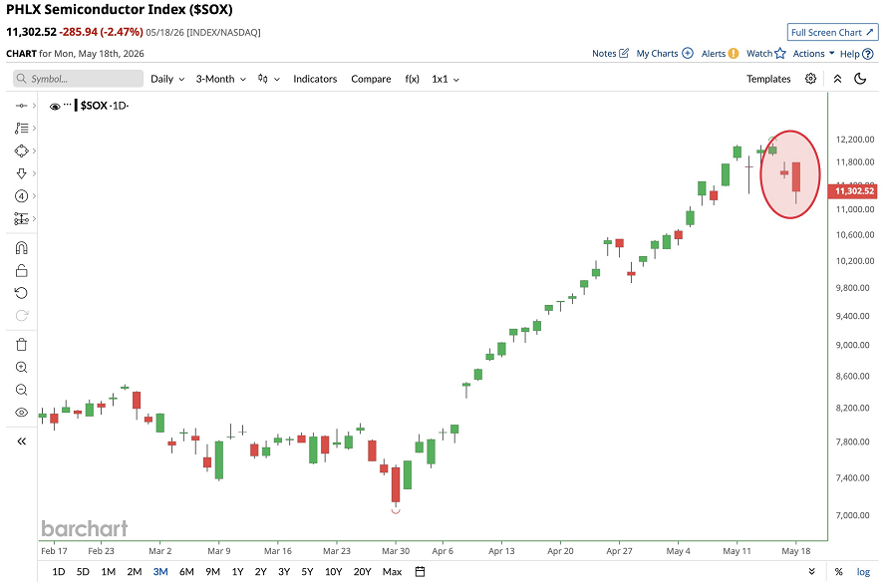Image resolution: width=886 pixels, height=588 pixels.
Task: Select the 9M range
Action: (x=212, y=572)
